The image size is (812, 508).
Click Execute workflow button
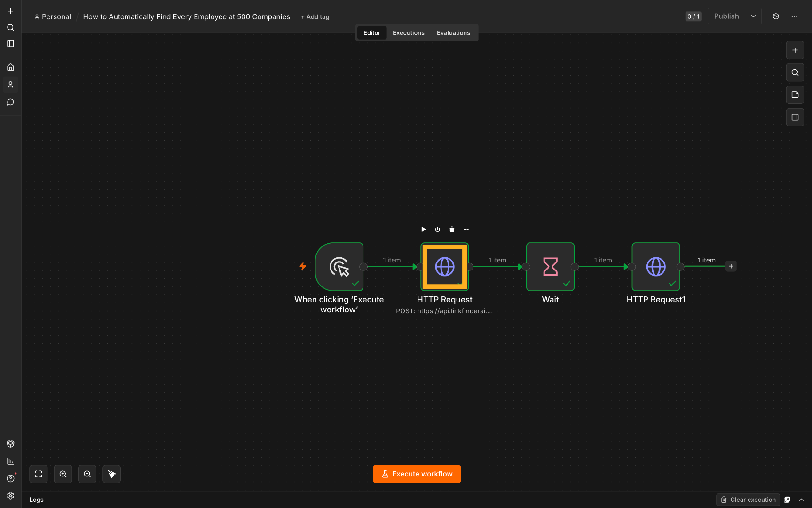coord(417,474)
